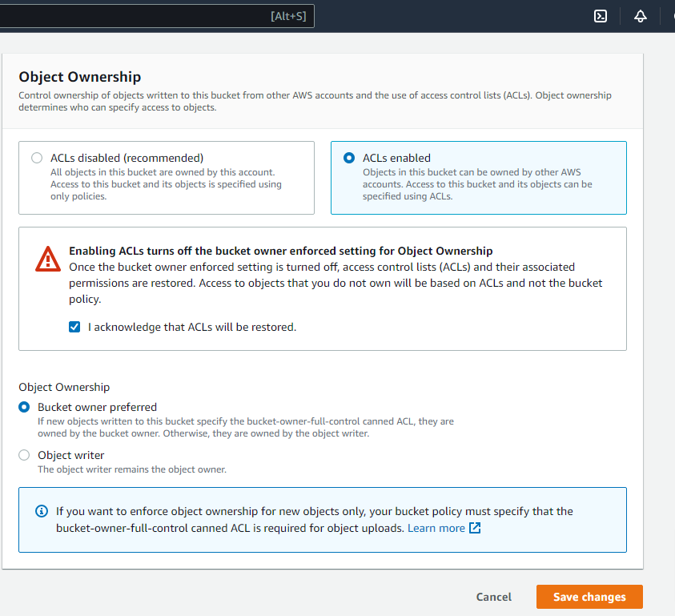675x616 pixels.
Task: Click the Cancel button
Action: [494, 597]
